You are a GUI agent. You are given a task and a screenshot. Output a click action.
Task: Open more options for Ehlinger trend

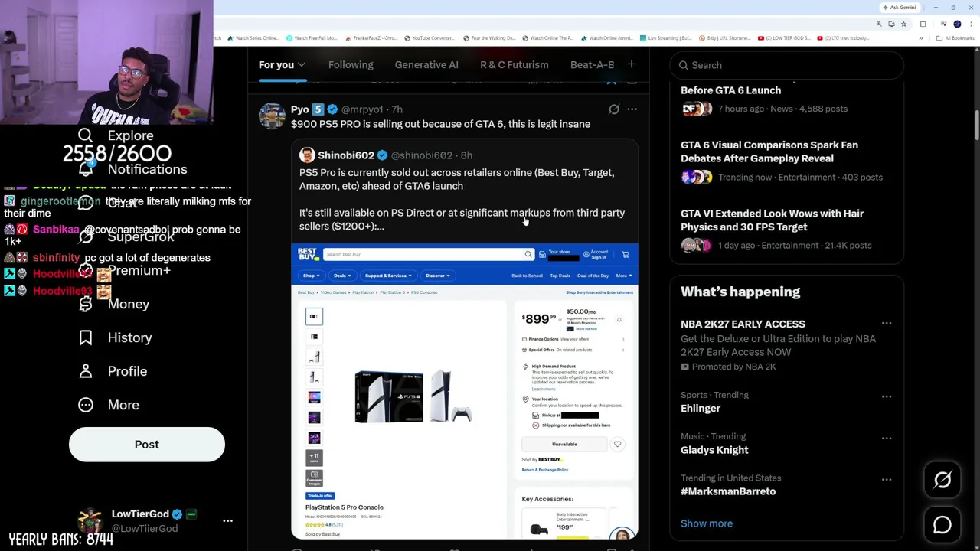(887, 396)
